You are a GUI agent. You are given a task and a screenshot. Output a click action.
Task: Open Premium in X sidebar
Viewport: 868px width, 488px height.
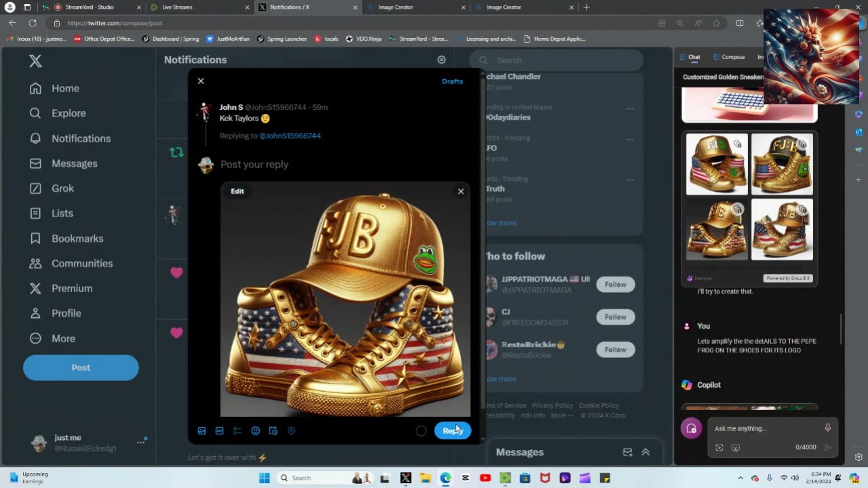(60, 288)
